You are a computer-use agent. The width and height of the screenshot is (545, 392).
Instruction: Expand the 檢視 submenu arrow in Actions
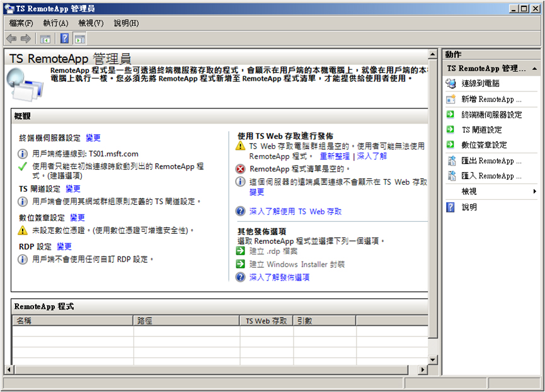click(x=534, y=192)
